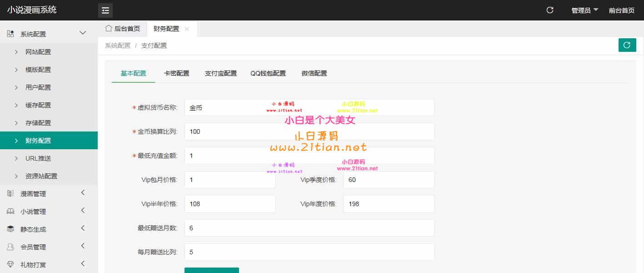Focus the Vip年度价格 input field
This screenshot has height=273, width=644.
tap(389, 204)
